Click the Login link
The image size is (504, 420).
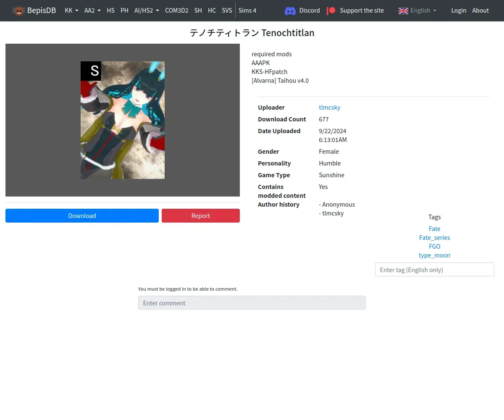(x=459, y=10)
